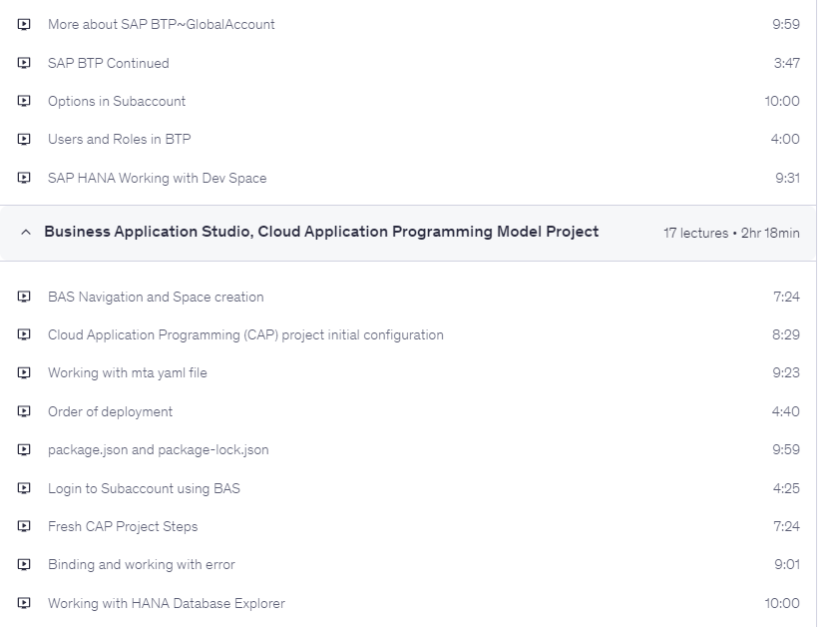Image resolution: width=840 pixels, height=627 pixels.
Task: Click video icon beside Fresh CAP Project Steps
Action: [24, 527]
